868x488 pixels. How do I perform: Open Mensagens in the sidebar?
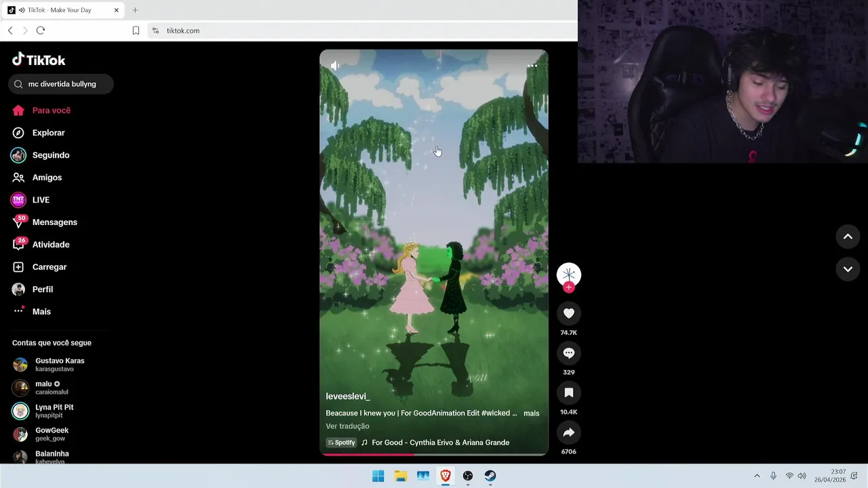54,222
